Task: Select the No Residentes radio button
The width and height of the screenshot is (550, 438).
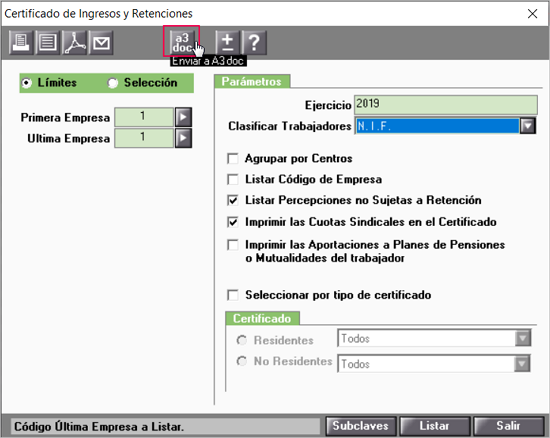Action: point(242,361)
